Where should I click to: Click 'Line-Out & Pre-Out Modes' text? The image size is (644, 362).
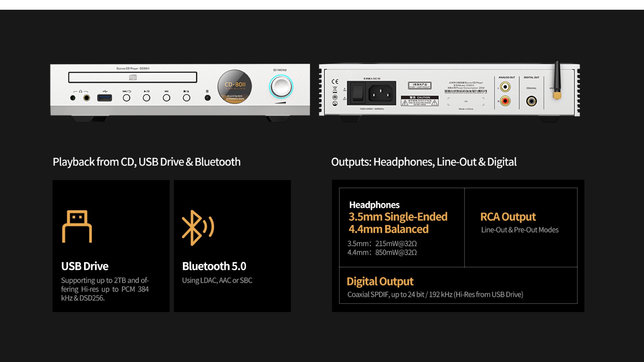click(x=520, y=230)
